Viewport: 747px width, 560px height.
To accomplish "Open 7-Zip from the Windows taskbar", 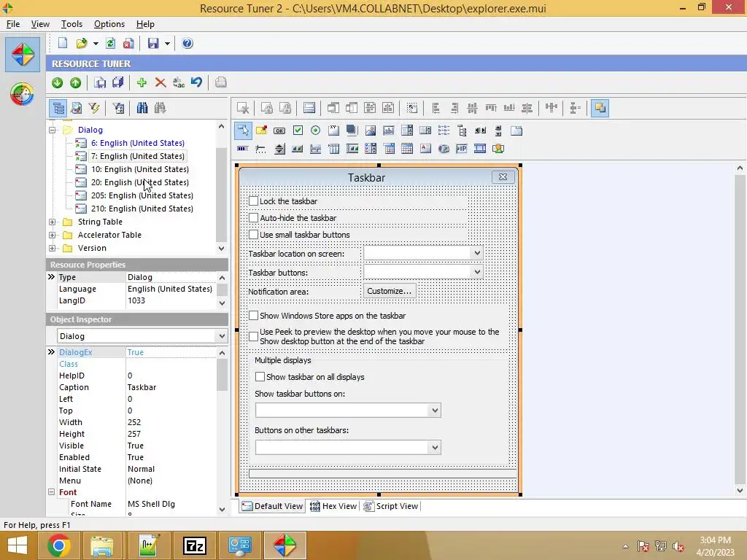I will pos(194,545).
